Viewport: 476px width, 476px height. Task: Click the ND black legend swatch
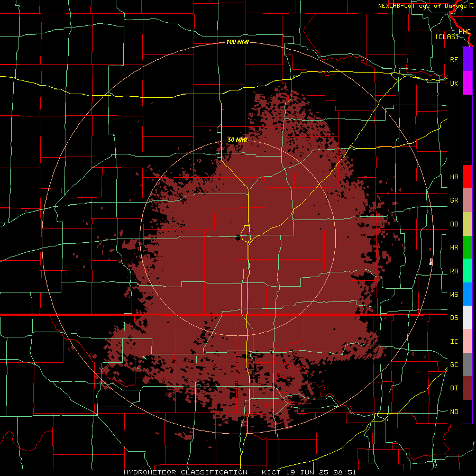467,411
